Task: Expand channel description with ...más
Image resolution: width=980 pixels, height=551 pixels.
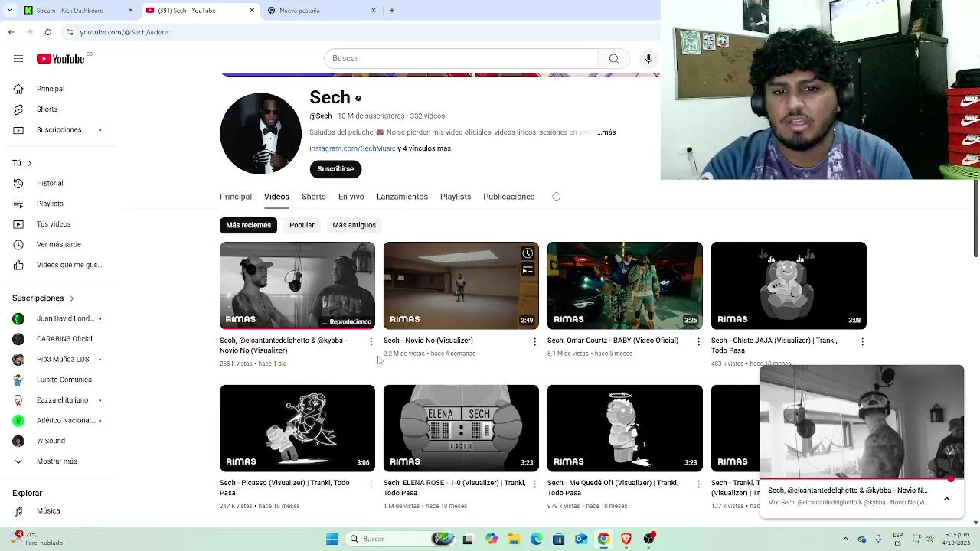Action: click(x=606, y=132)
